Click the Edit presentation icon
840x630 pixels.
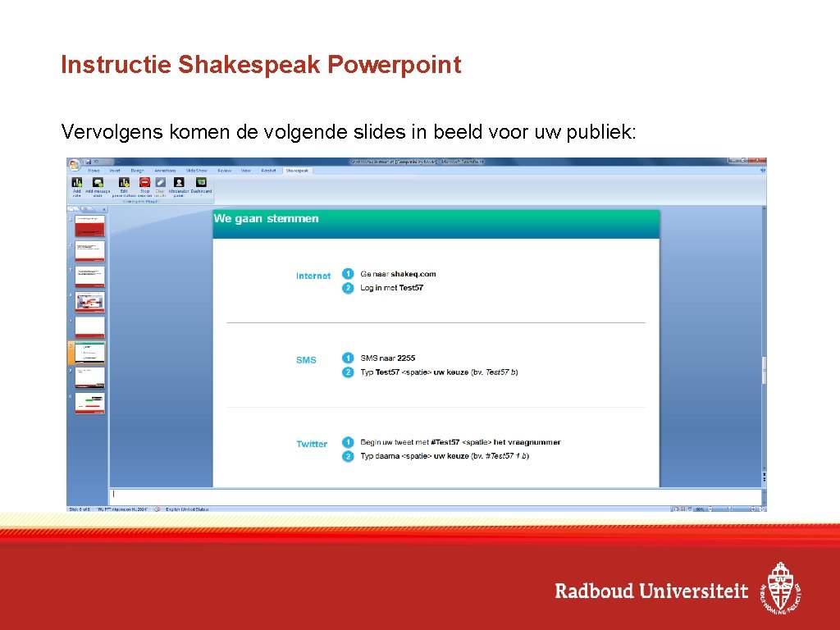(x=124, y=183)
